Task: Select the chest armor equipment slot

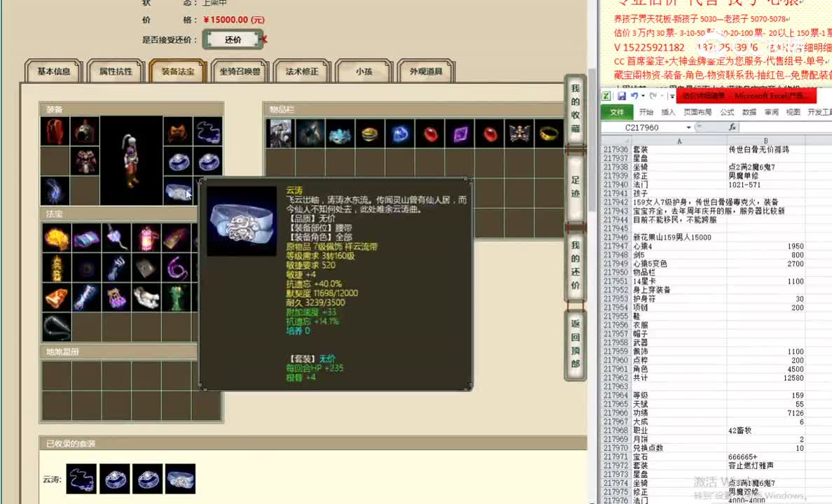Action: 85,161
